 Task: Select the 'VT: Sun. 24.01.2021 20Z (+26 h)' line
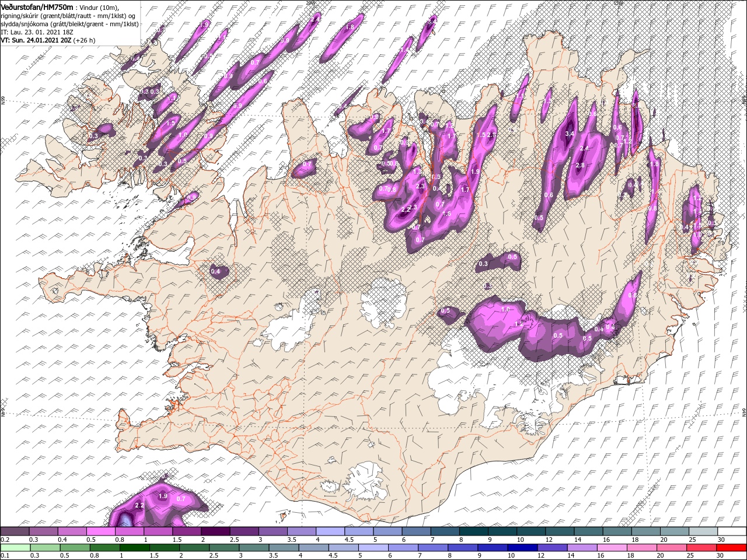coord(48,40)
